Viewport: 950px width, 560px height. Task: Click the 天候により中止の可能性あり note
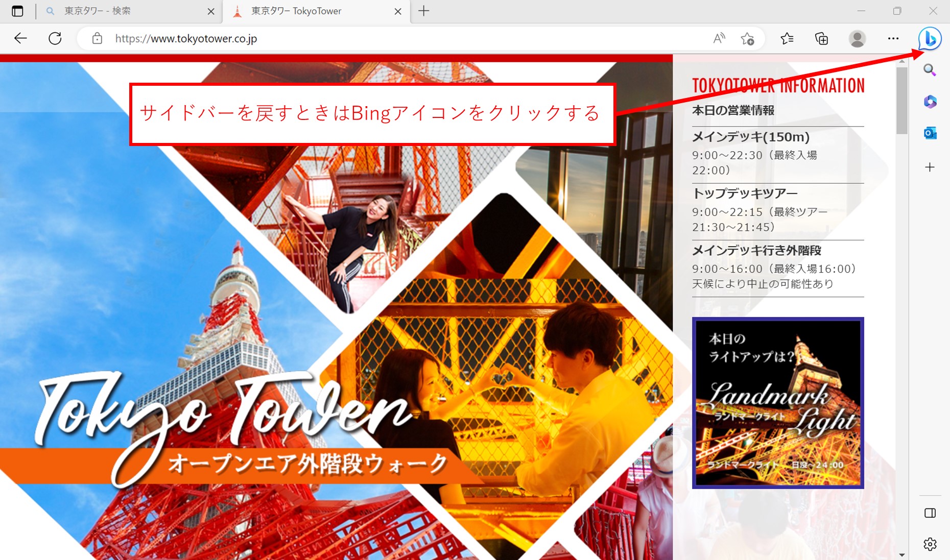click(763, 284)
